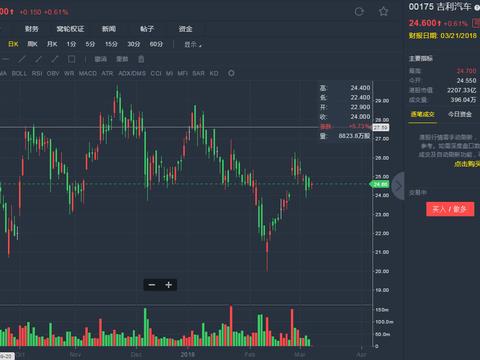Click the green current price marker on axis
This screenshot has width=480, height=360.
click(x=379, y=184)
